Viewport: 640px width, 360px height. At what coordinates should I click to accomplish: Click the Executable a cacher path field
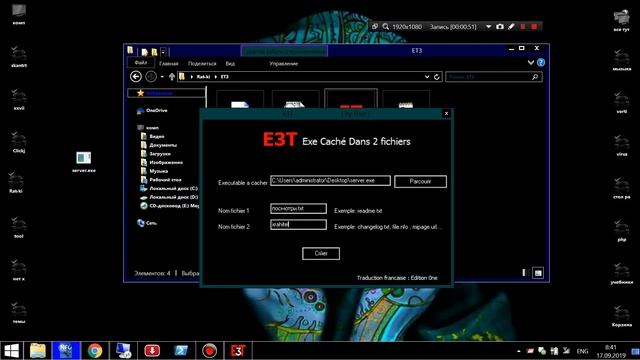click(x=330, y=181)
